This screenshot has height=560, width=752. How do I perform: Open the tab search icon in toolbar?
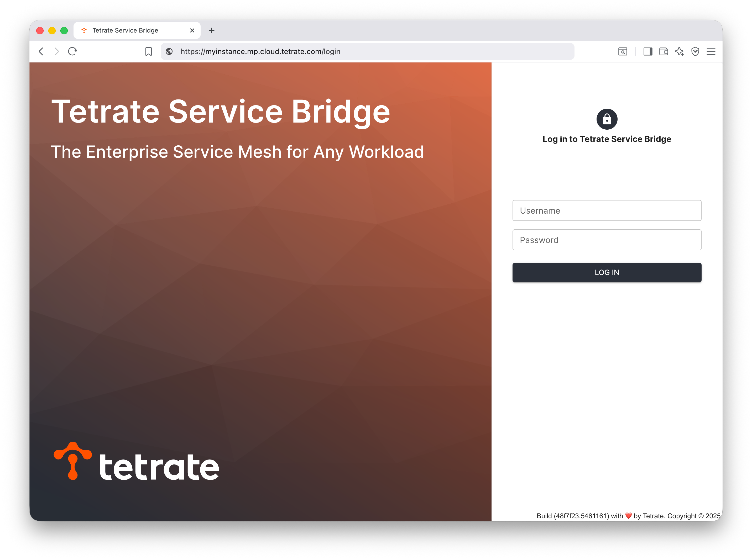[x=623, y=51]
